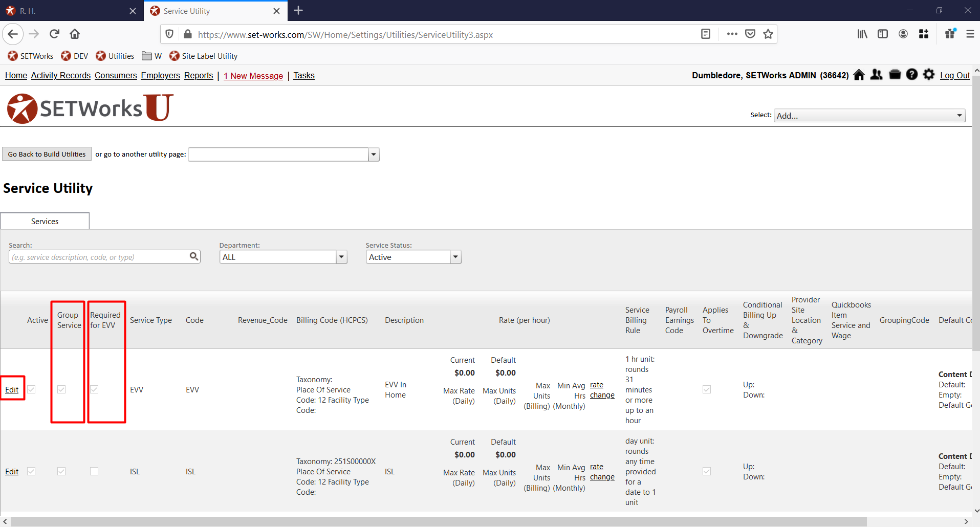Go back with the browser back arrow
Image resolution: width=980 pixels, height=527 pixels.
pyautogui.click(x=13, y=34)
